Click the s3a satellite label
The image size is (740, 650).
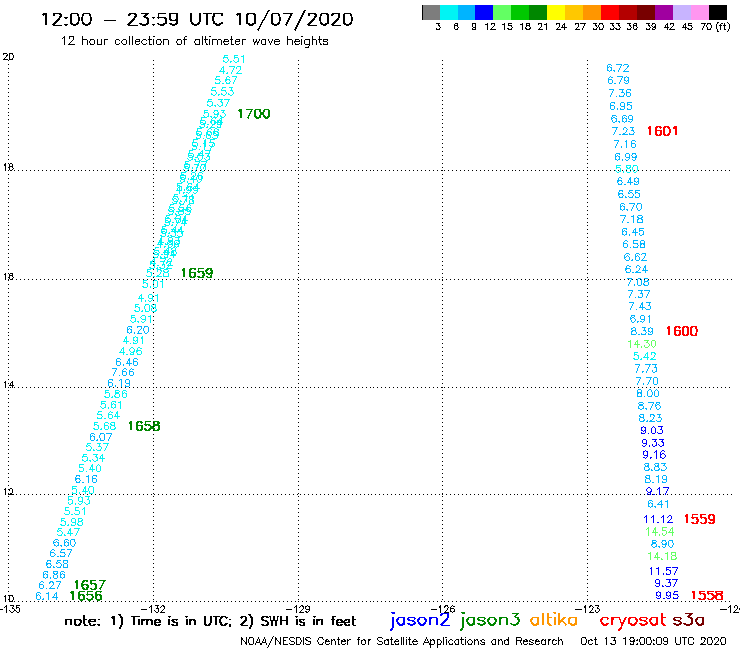(689, 620)
